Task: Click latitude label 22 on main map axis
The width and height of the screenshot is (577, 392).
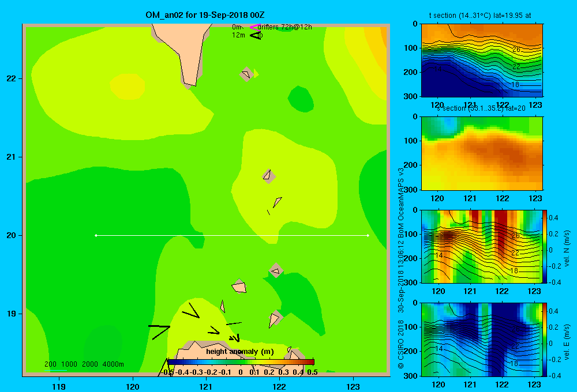Action: point(12,79)
